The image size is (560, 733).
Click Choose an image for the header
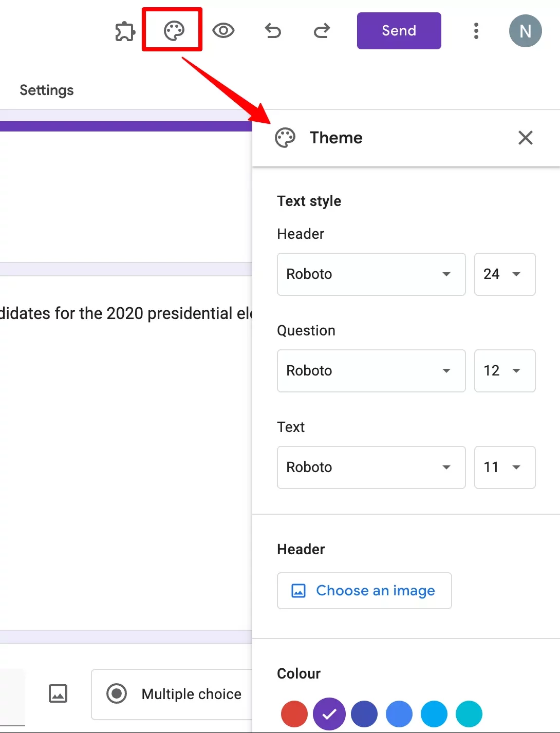point(364,590)
